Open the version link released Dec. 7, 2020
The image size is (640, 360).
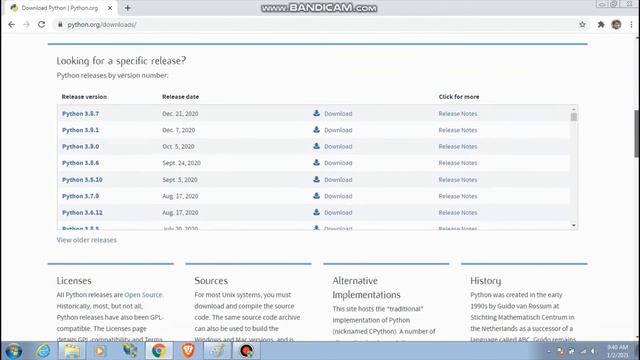click(80, 130)
